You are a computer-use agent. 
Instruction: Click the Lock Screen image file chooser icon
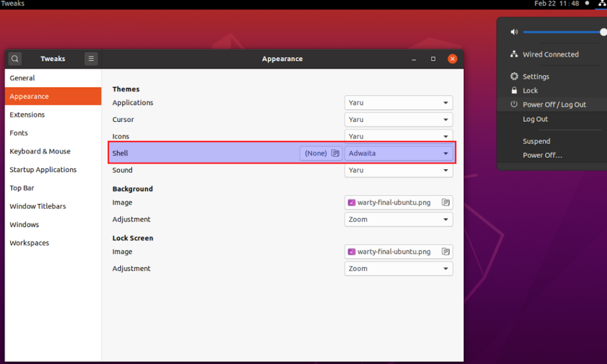[446, 251]
